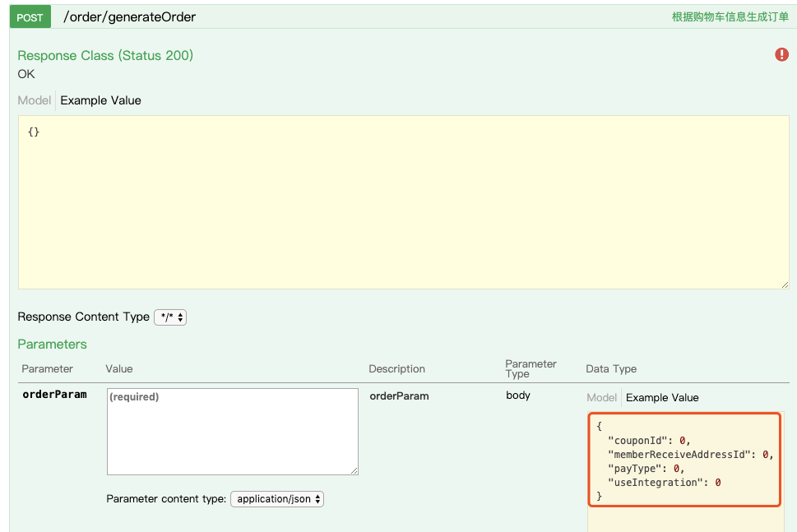Click the bold orderParam parameter name
Viewport: 797px width, 532px height.
tap(54, 395)
